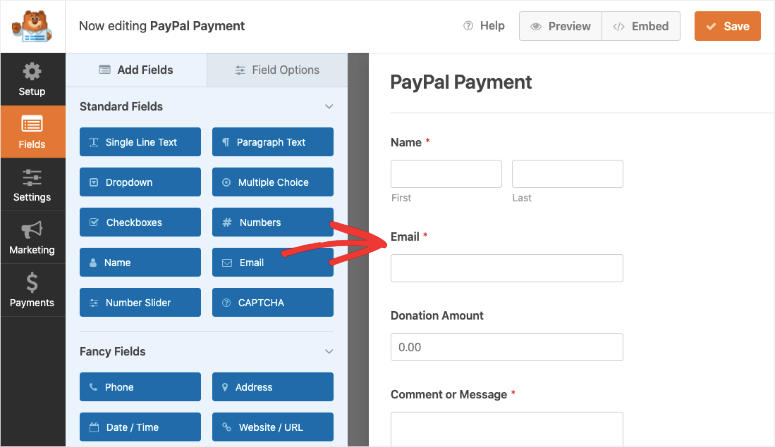Select the Fields sidebar section
The image size is (775, 447).
pyautogui.click(x=32, y=132)
